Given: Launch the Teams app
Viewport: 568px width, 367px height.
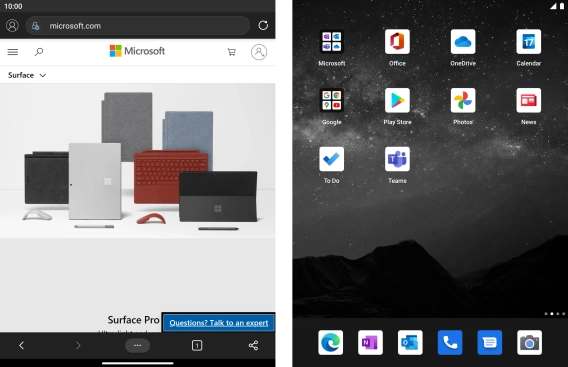Looking at the screenshot, I should click(x=397, y=165).
